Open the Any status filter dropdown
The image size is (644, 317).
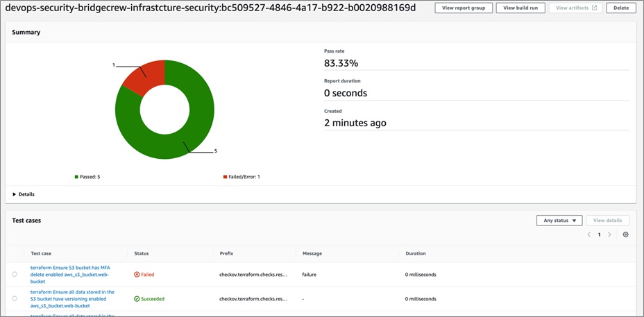(x=559, y=221)
